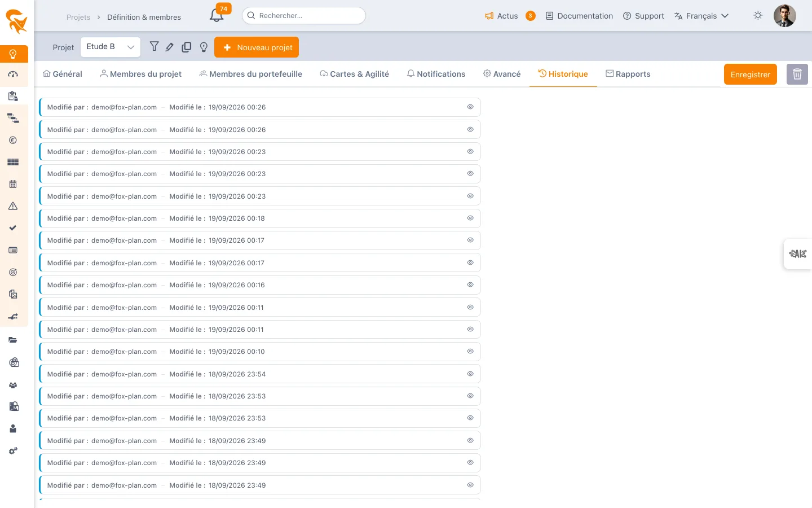Click the duplicate project icon

187,47
